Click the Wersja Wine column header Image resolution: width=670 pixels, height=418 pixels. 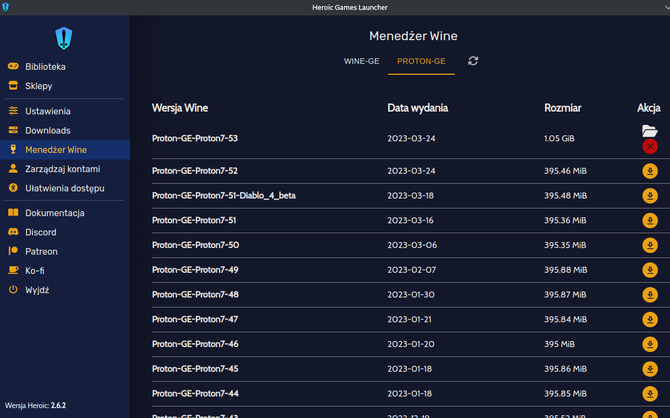pyautogui.click(x=180, y=108)
